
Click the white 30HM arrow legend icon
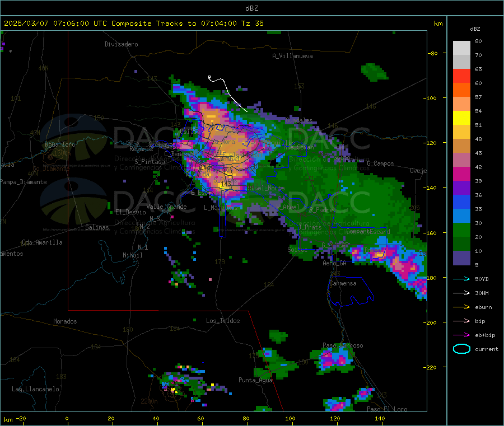coord(461,293)
